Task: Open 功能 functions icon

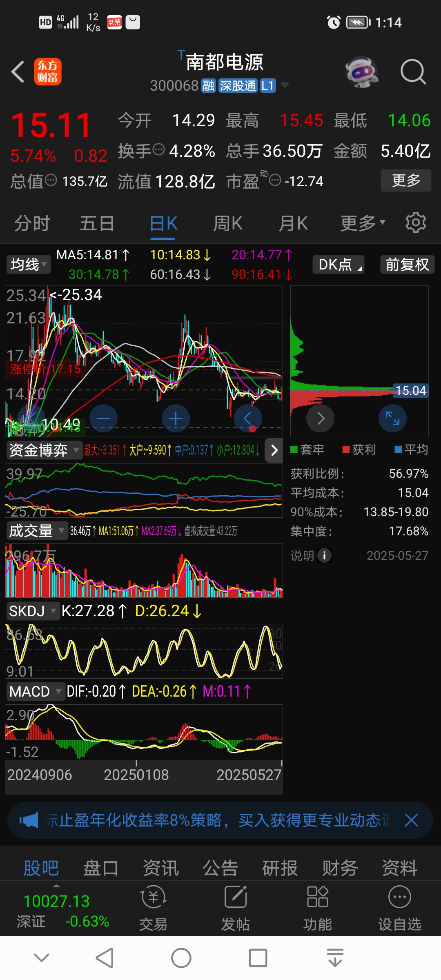Action: click(x=318, y=908)
